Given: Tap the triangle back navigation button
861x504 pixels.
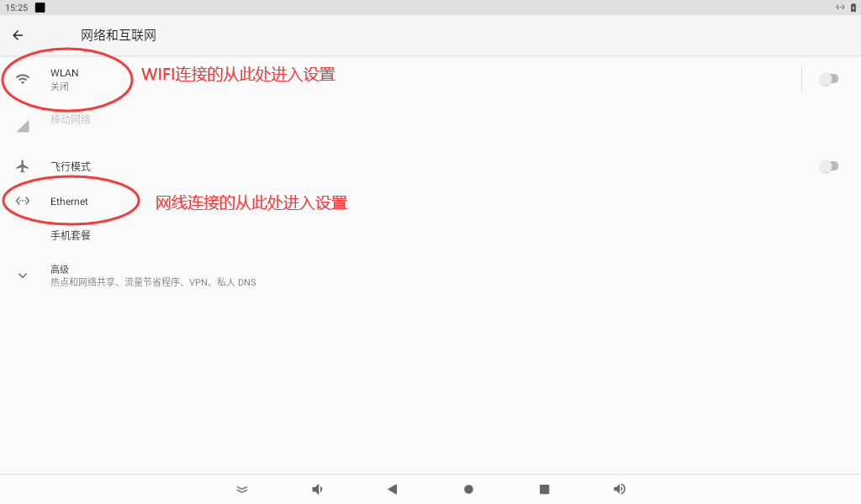Looking at the screenshot, I should point(392,489).
